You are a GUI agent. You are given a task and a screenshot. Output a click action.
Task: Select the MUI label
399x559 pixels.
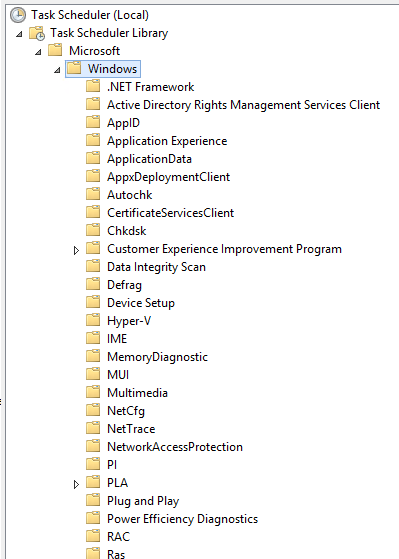(118, 375)
